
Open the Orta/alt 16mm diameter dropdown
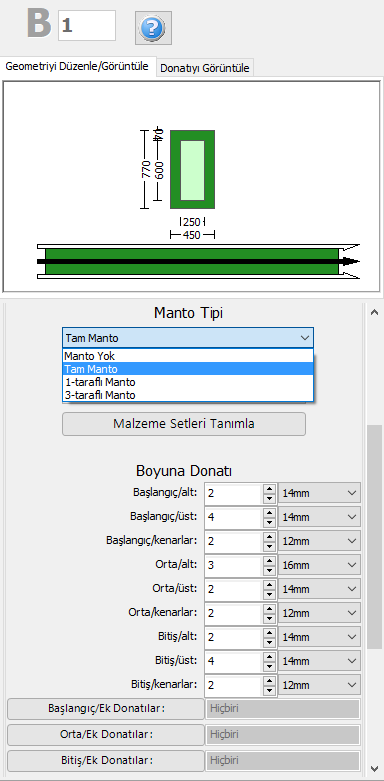point(319,565)
